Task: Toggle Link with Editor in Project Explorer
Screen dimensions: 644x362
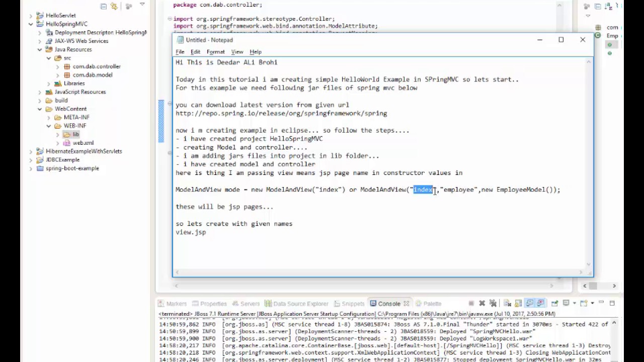Action: coord(114,6)
